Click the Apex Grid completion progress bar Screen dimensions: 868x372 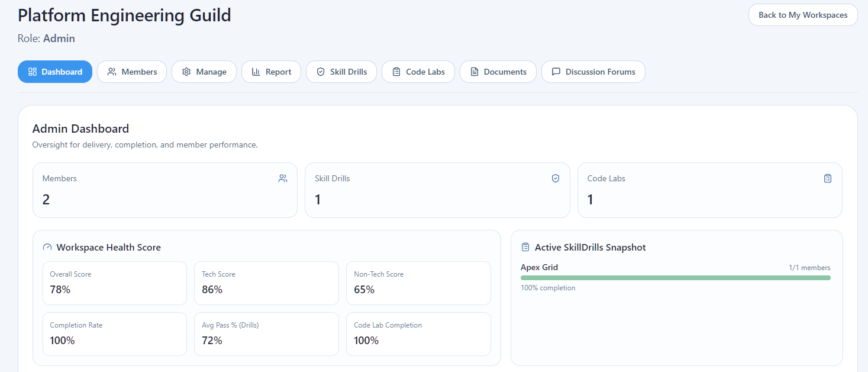(x=676, y=277)
